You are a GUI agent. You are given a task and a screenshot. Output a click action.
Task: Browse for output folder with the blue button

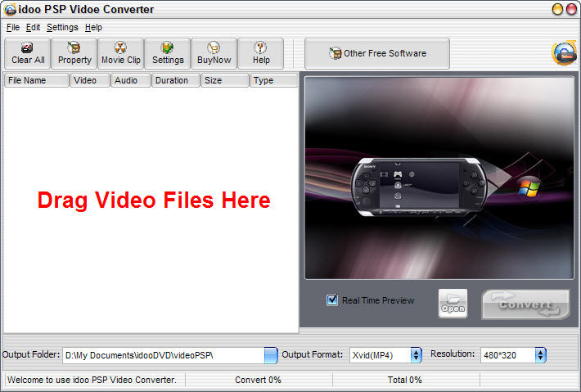pos(271,355)
